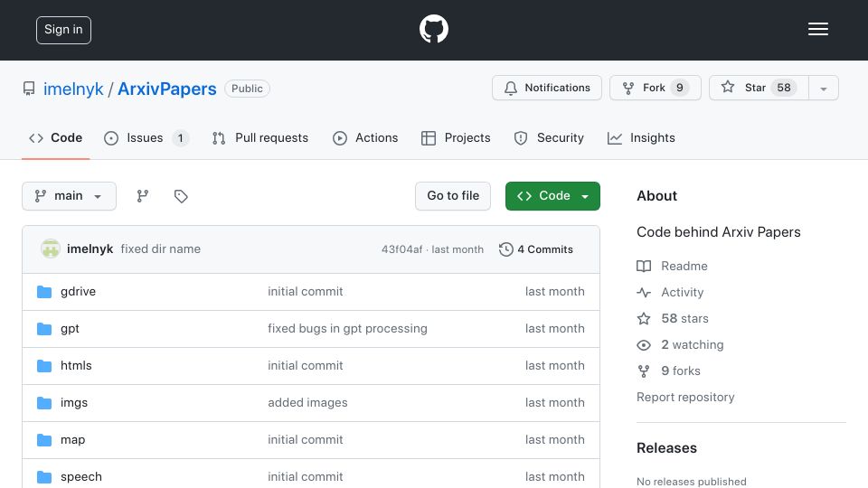Click the Notifications button

[x=547, y=88]
